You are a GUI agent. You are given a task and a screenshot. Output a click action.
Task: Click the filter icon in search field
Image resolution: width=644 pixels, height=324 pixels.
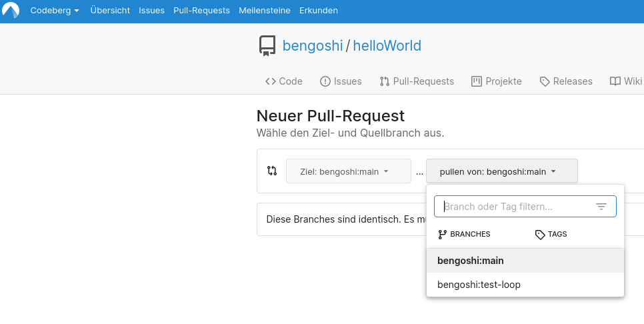pyautogui.click(x=601, y=207)
